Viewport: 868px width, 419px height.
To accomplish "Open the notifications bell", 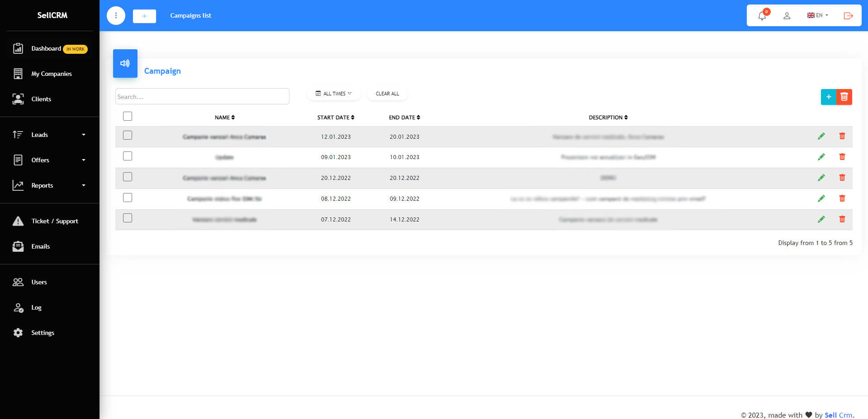I will [762, 16].
